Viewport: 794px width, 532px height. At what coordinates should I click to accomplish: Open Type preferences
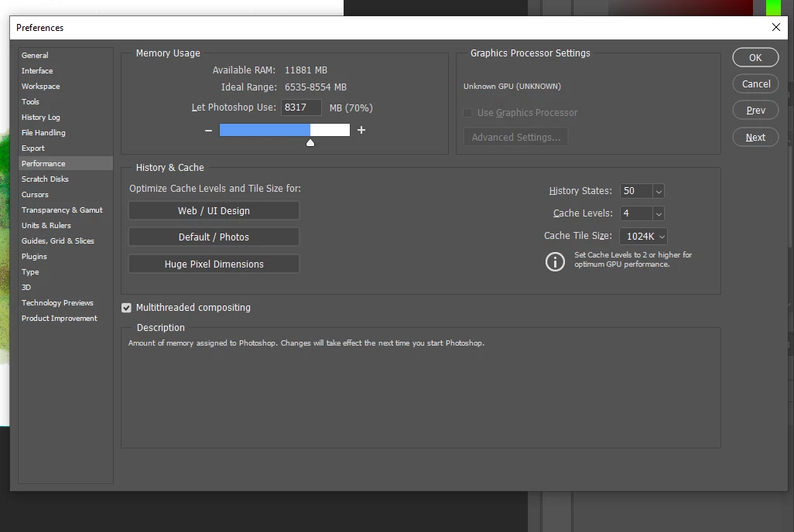tap(65, 272)
